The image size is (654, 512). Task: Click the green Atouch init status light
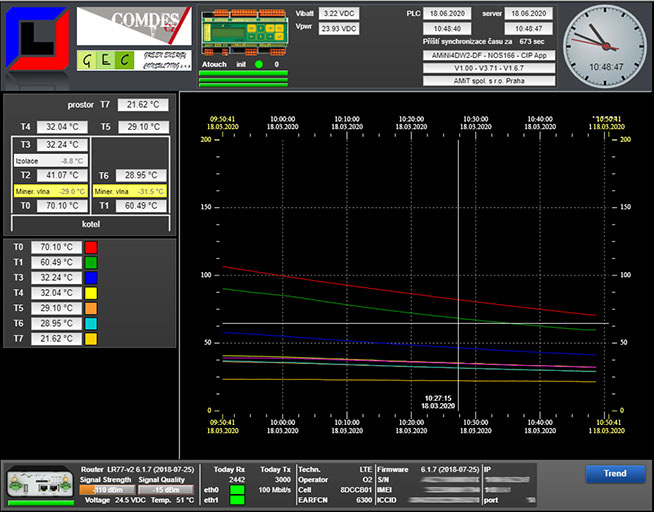click(259, 64)
